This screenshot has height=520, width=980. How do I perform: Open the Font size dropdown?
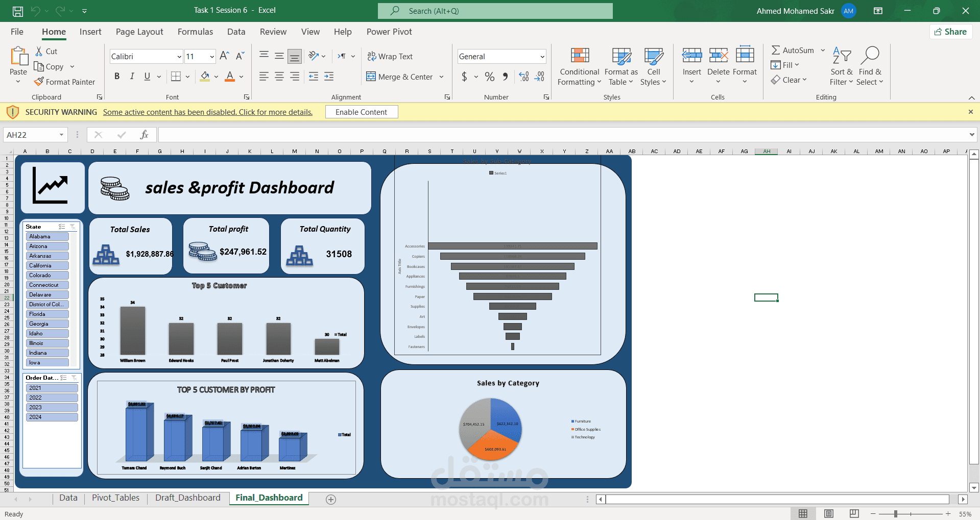[x=212, y=57]
